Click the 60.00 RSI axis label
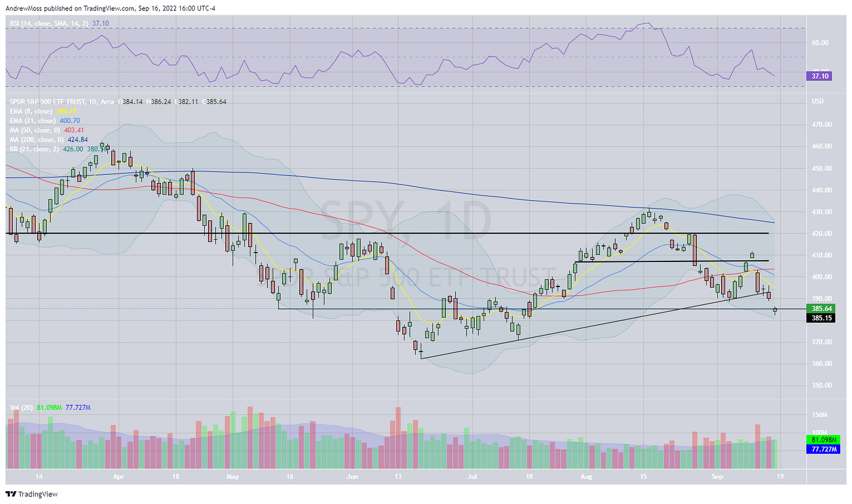 pyautogui.click(x=819, y=43)
